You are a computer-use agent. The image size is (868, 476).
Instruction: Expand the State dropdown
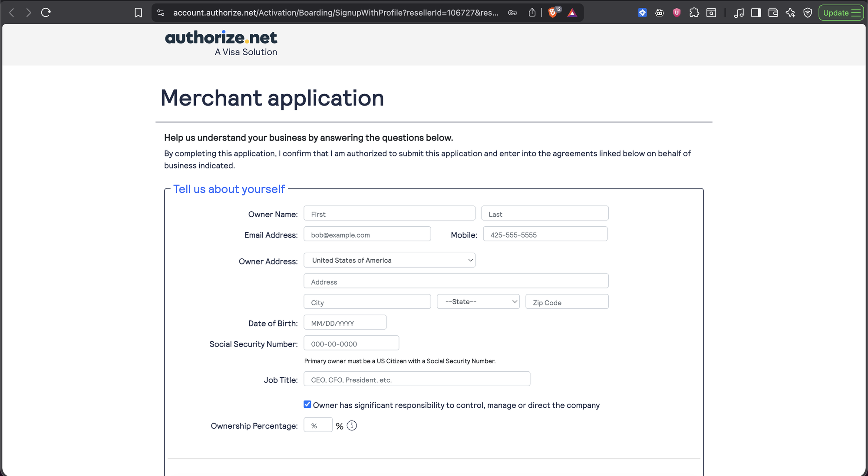click(x=478, y=301)
